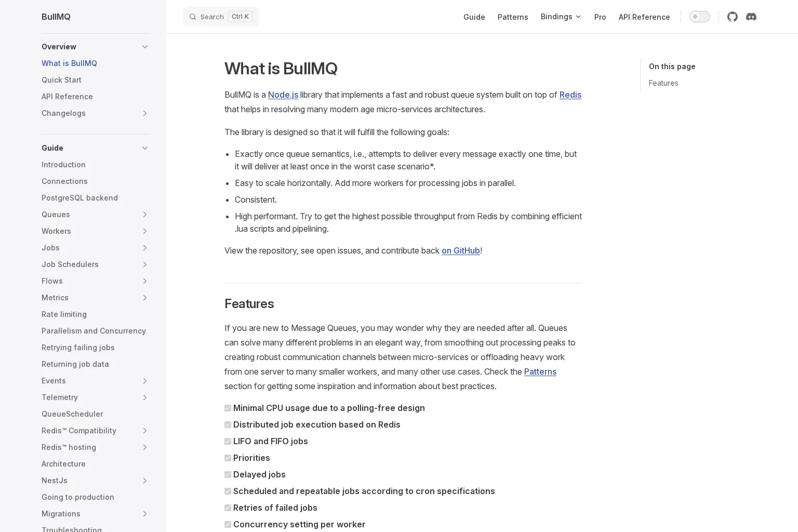Follow the Redis link in intro

coord(570,95)
